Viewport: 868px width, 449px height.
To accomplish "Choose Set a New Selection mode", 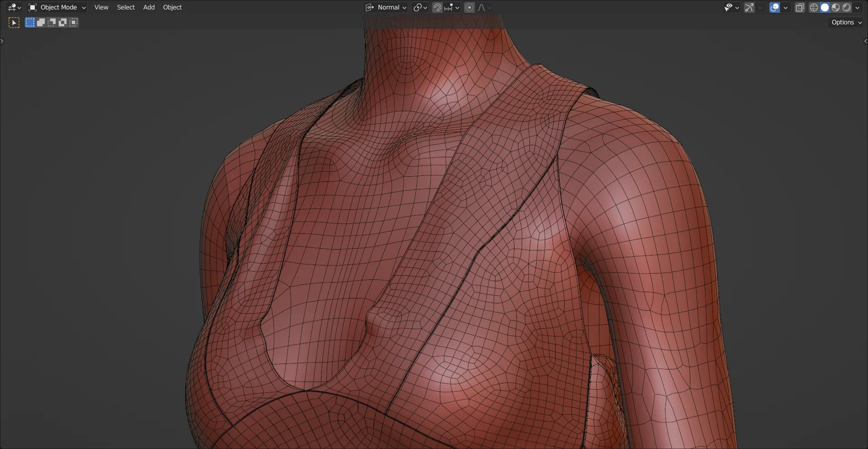I will tap(30, 23).
